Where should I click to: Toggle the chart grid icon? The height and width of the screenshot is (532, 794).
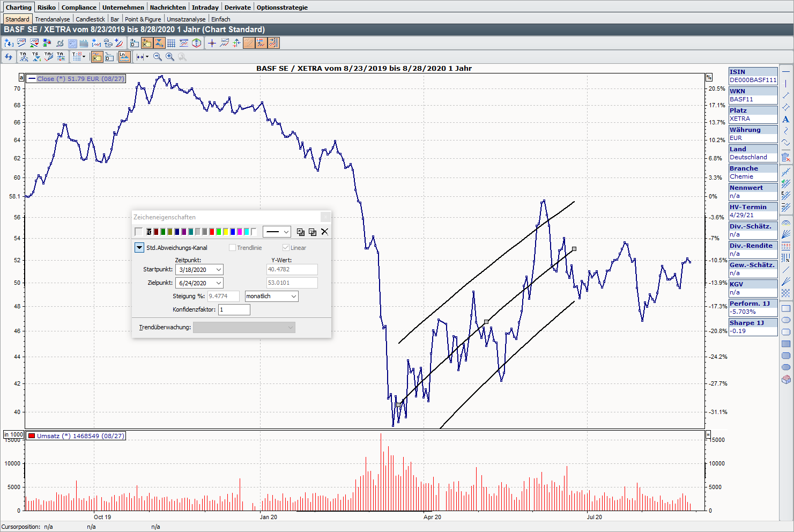[171, 43]
